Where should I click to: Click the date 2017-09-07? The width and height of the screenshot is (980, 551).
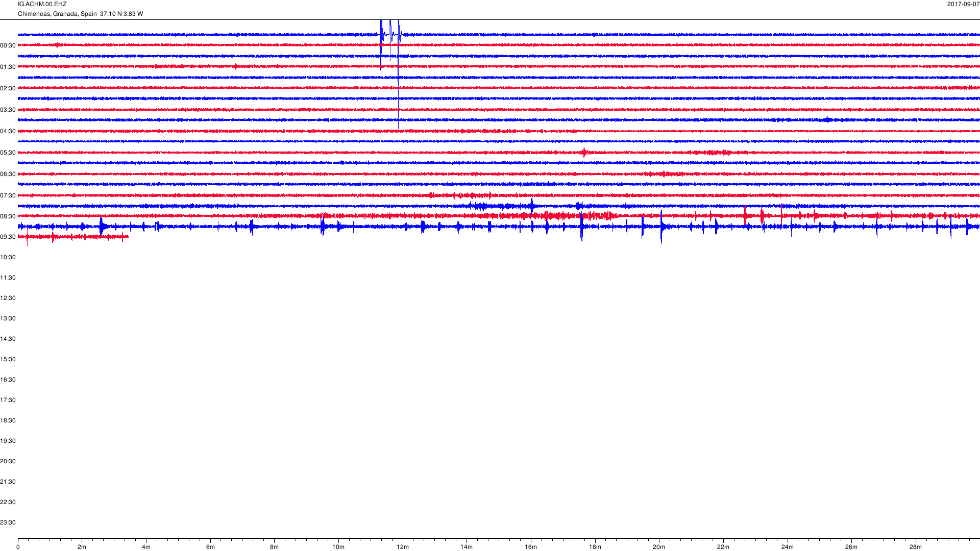[x=963, y=4]
